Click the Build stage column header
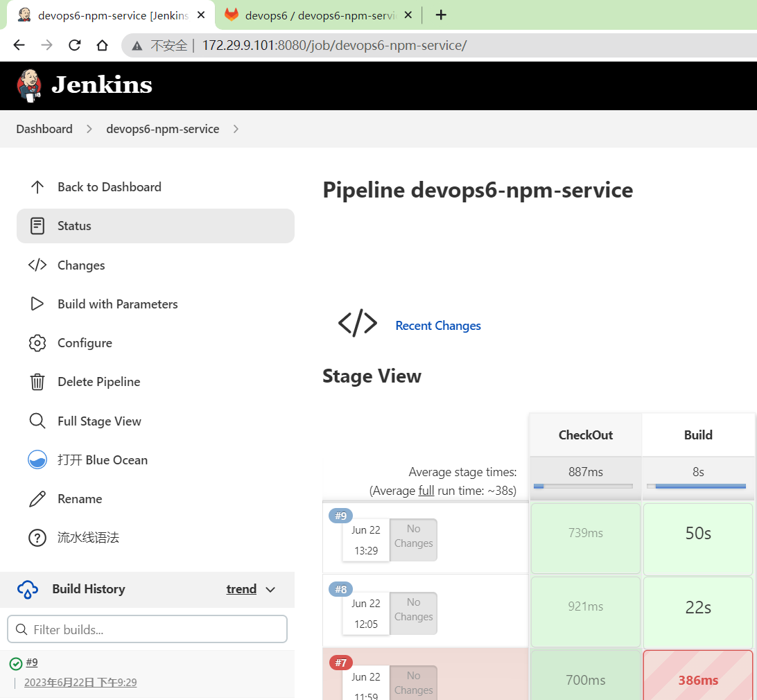 [x=698, y=435]
